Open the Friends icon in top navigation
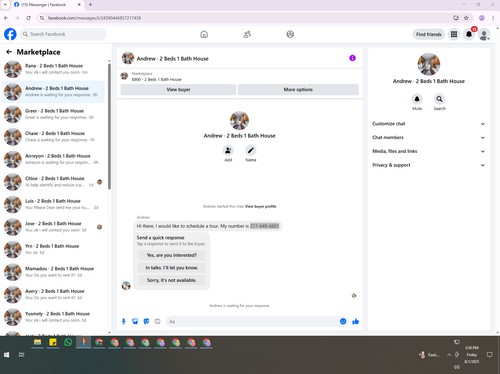This screenshot has width=500, height=374. [247, 34]
